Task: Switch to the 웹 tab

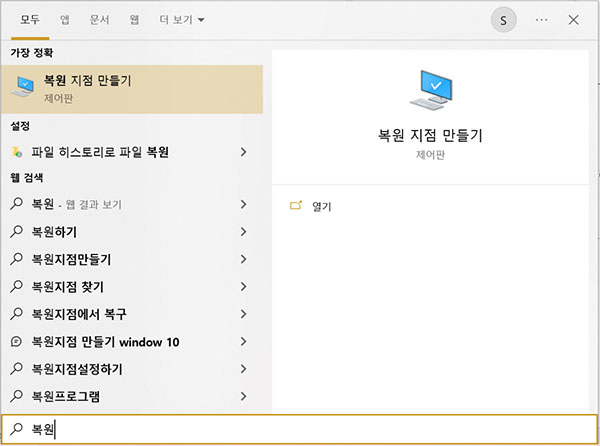Action: [x=134, y=20]
